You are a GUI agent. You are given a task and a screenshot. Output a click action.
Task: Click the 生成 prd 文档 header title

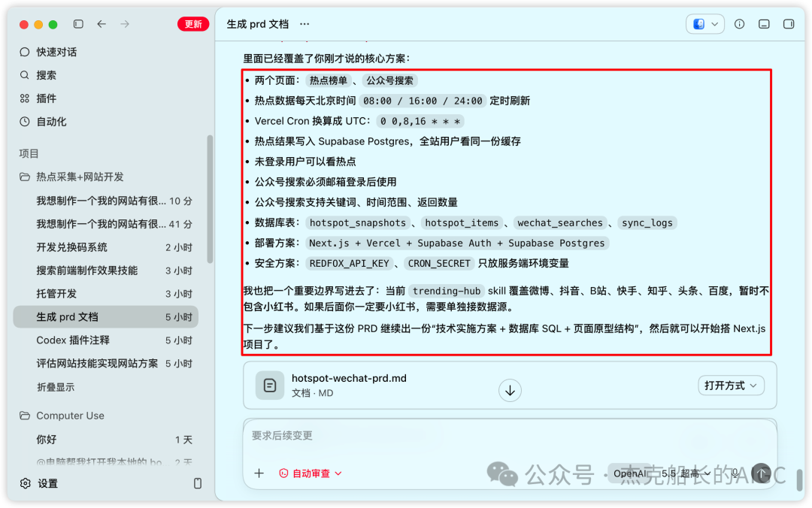(x=257, y=24)
